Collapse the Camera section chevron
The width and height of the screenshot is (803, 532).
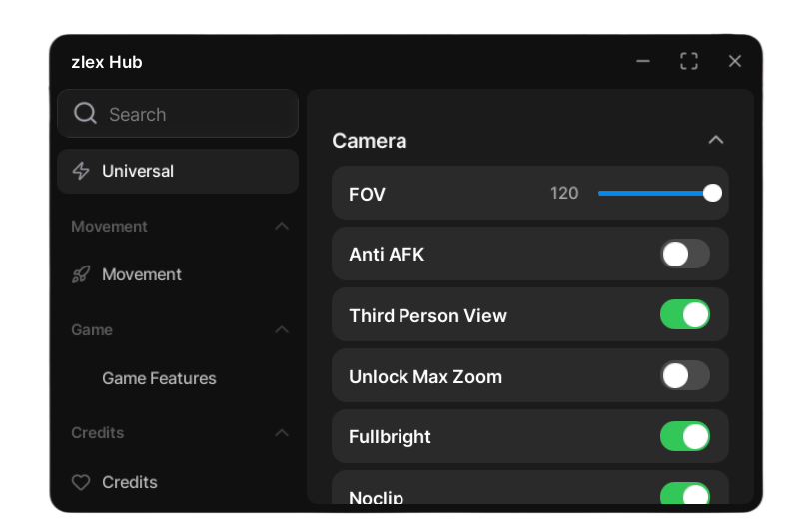[715, 140]
